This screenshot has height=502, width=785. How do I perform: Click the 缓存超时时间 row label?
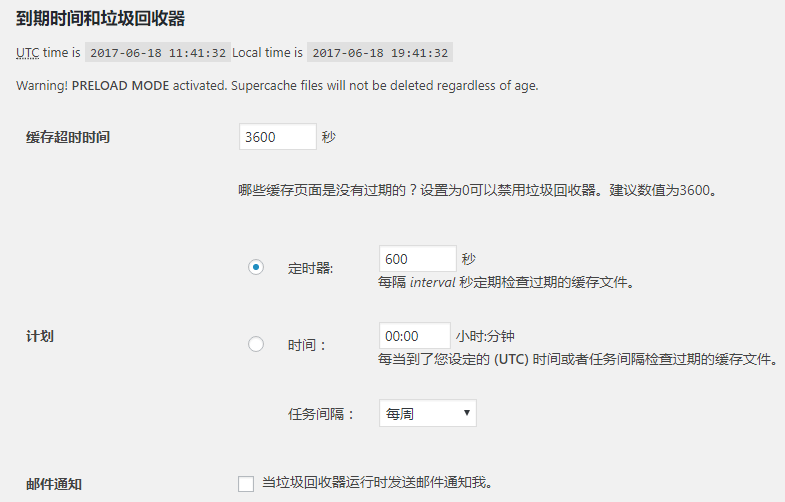coord(68,138)
